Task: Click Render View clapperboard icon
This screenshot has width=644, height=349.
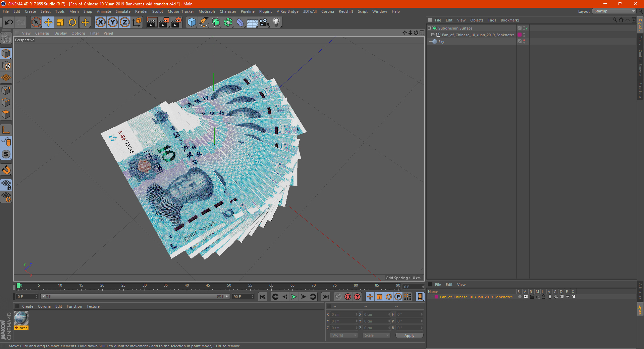Action: click(152, 22)
